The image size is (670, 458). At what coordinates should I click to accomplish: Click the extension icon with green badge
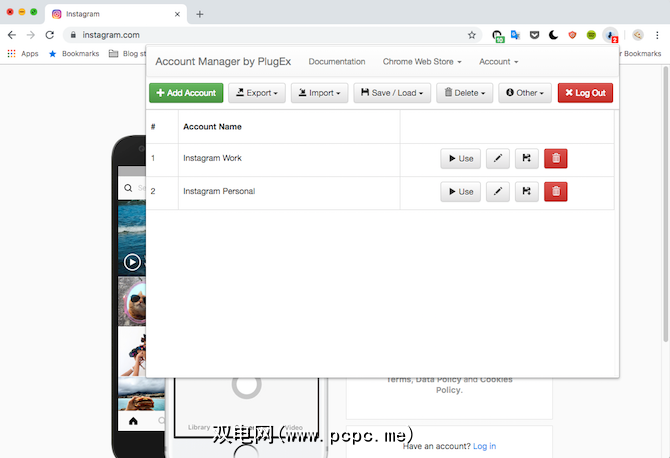497,36
